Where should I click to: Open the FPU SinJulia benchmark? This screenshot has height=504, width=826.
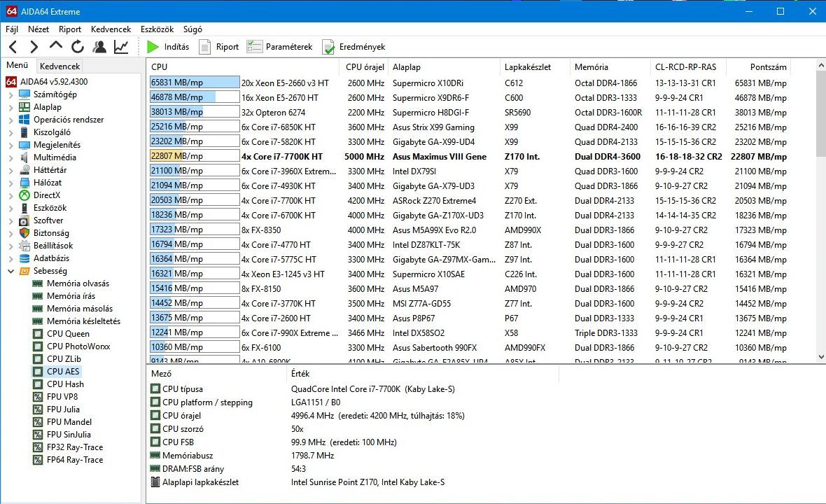62,435
